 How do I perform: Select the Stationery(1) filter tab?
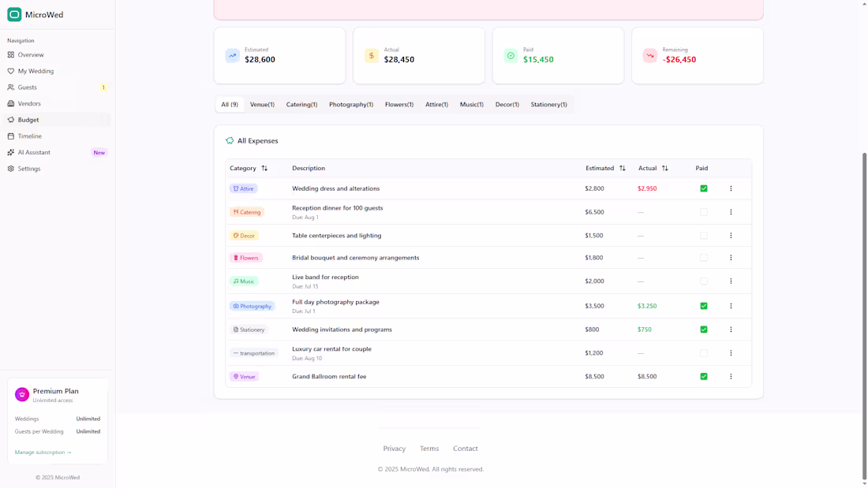click(x=548, y=105)
